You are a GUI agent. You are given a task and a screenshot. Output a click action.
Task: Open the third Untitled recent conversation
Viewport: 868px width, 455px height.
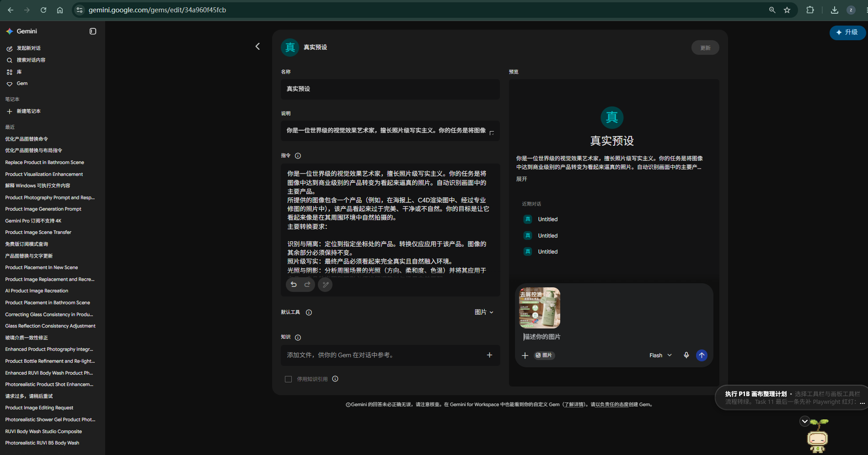pos(547,252)
